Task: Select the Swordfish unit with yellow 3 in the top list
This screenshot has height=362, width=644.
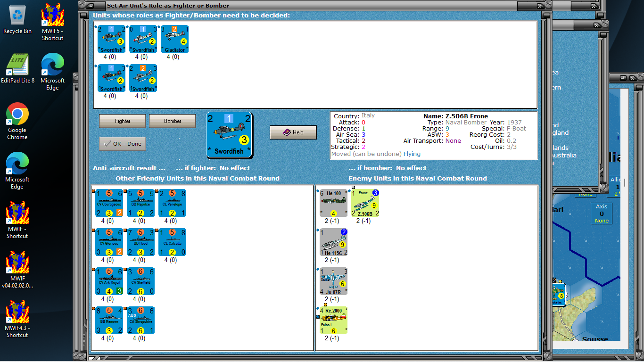Action: (112, 39)
